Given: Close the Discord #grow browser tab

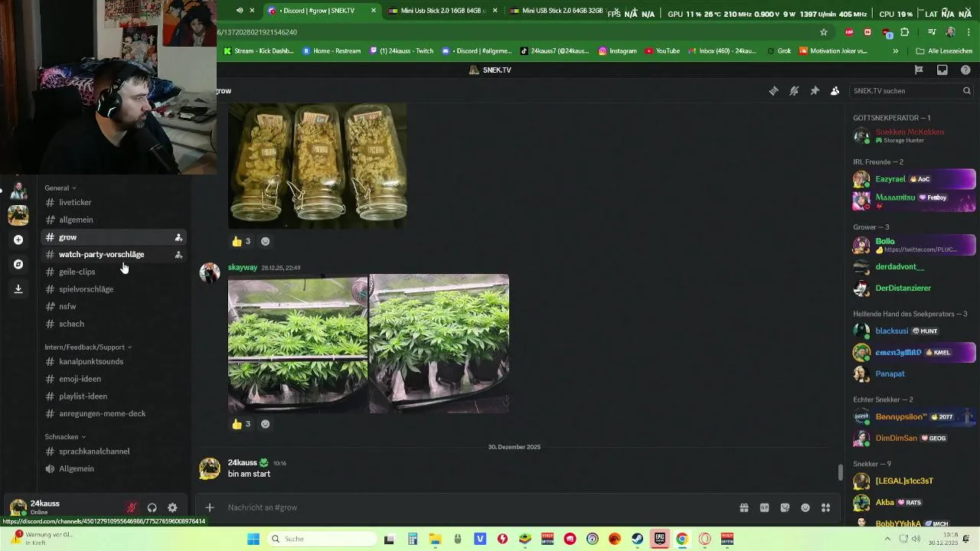Looking at the screenshot, I should 374,11.
